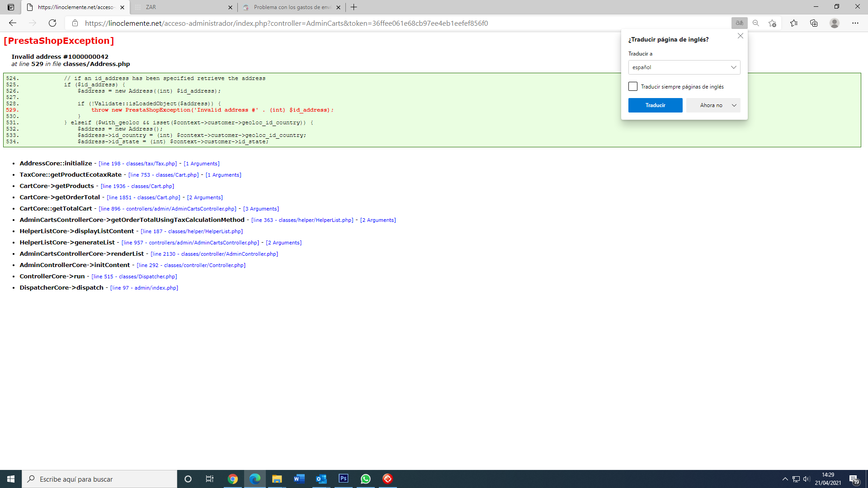This screenshot has width=868, height=488.
Task: Click the zoom out magnifier icon
Action: 755,23
